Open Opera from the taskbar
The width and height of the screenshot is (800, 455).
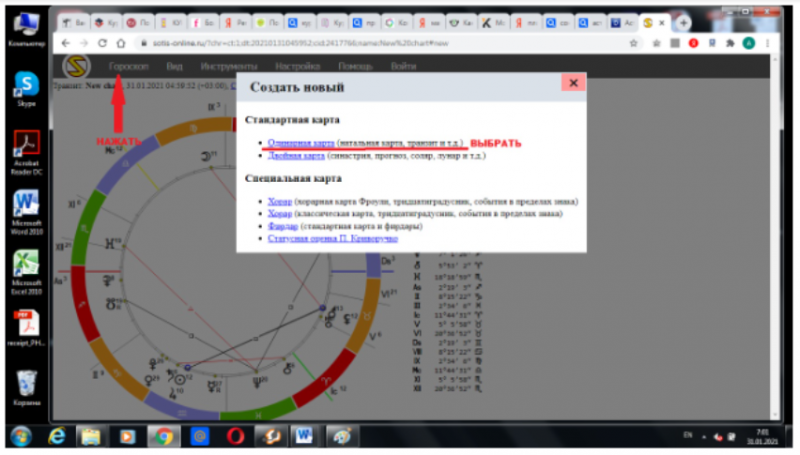point(234,436)
